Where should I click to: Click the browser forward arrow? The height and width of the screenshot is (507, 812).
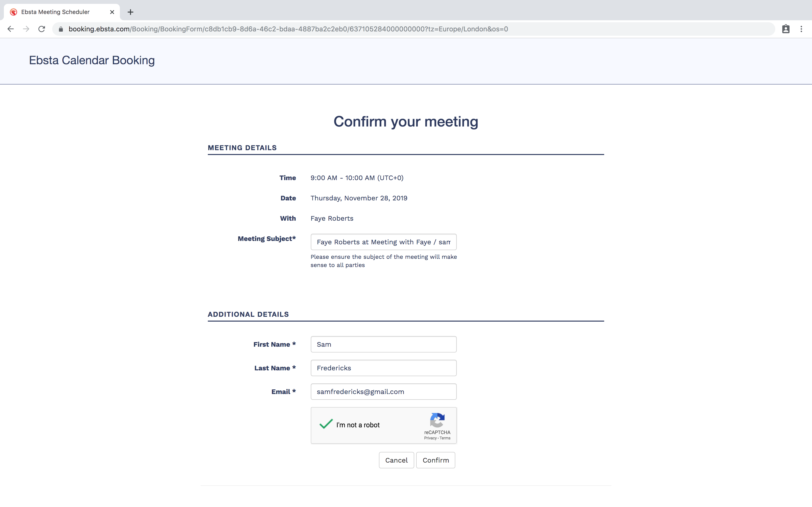coord(26,29)
